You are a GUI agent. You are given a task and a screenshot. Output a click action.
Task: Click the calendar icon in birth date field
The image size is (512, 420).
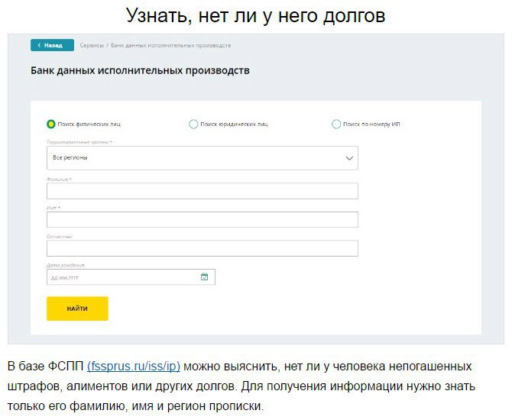click(x=204, y=277)
